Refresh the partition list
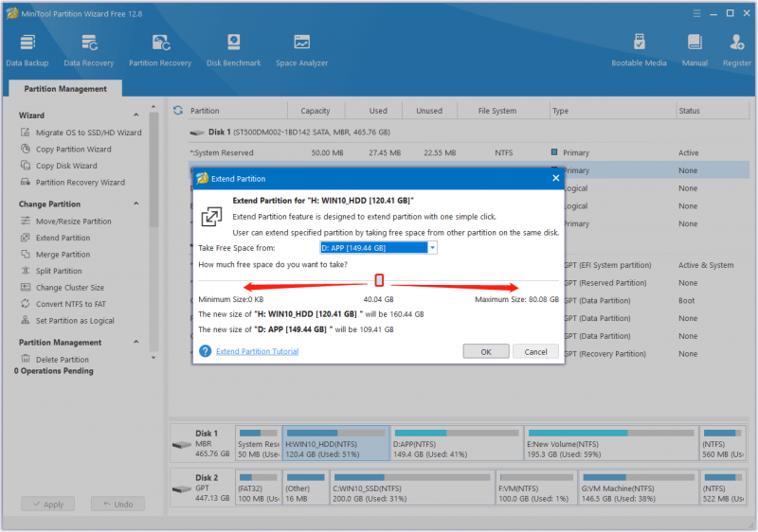 point(178,111)
